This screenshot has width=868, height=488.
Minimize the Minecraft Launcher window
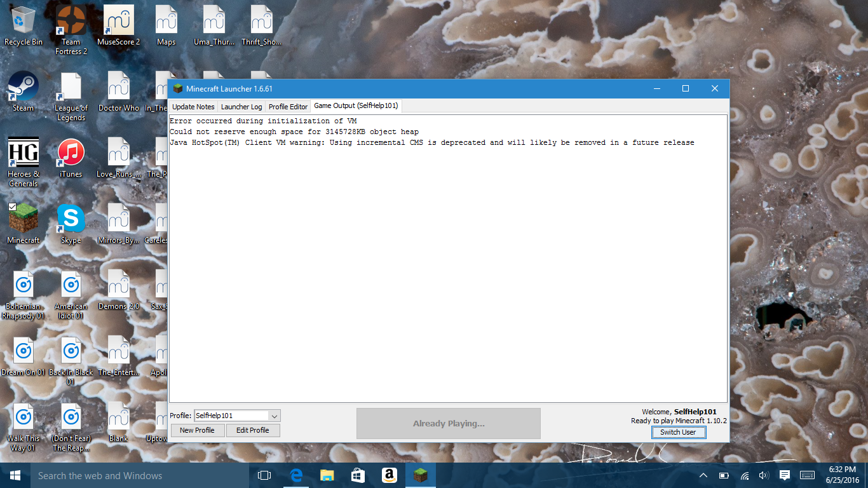[656, 89]
